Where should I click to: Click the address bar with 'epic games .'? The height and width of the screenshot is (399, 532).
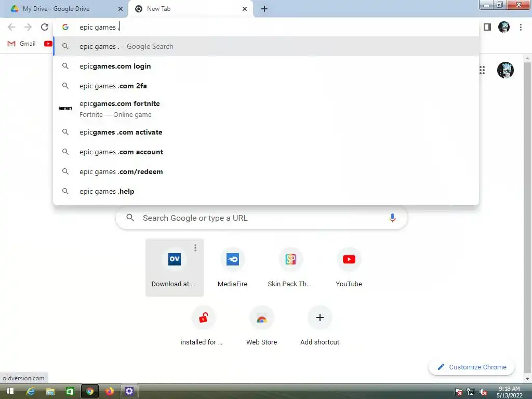tap(265, 27)
